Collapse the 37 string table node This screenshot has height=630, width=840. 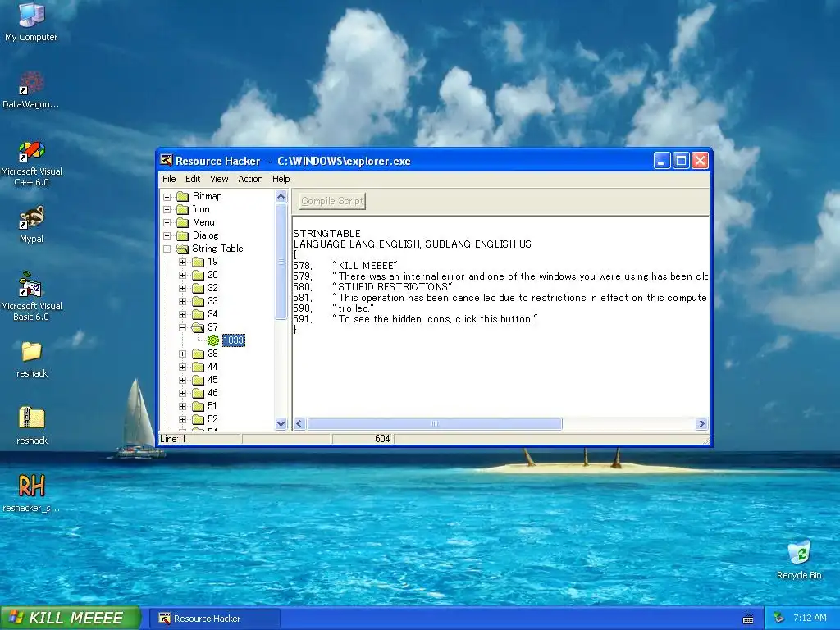[183, 328]
